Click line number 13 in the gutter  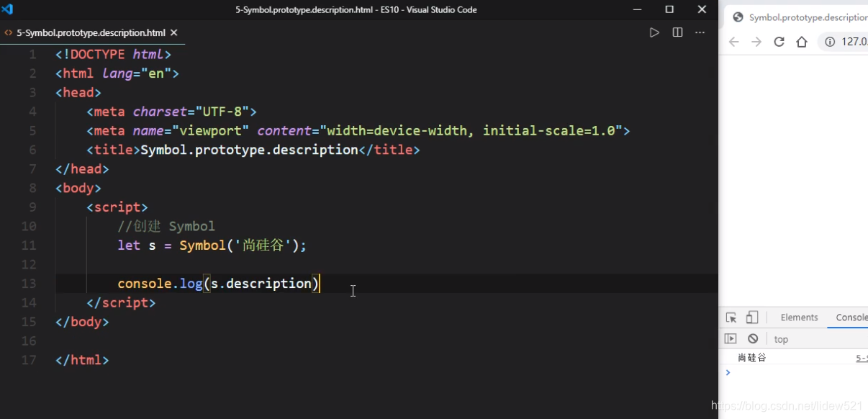tap(29, 284)
